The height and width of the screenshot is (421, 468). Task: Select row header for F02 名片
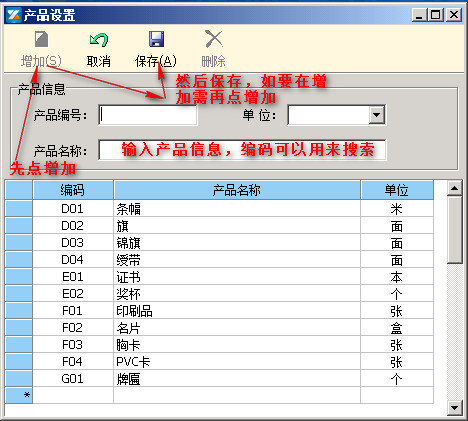tap(19, 328)
